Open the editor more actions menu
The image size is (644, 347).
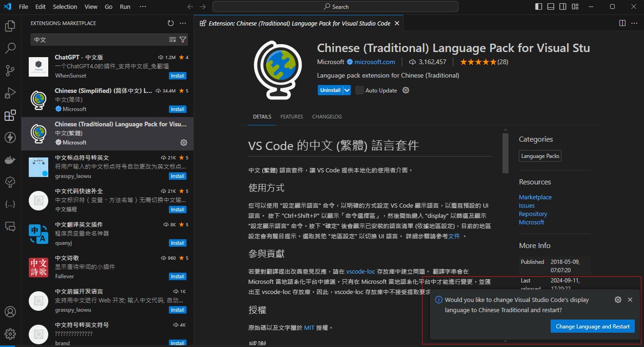pos(635,23)
